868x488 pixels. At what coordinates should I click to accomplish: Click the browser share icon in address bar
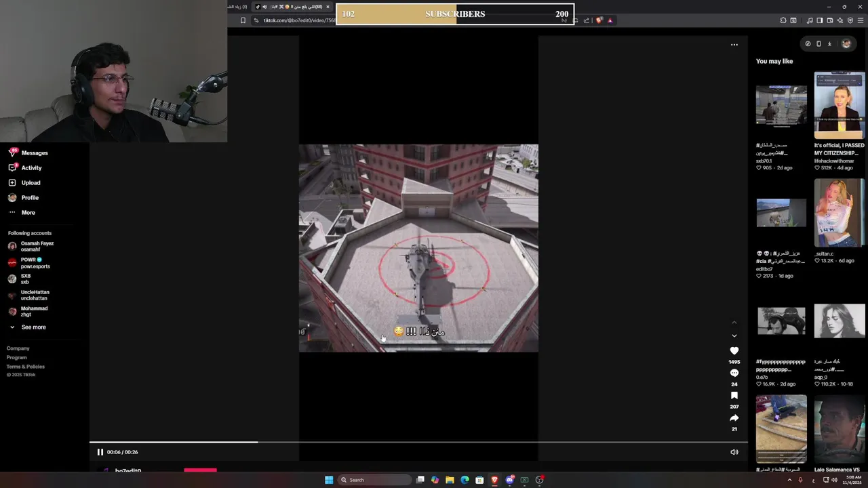(x=587, y=20)
